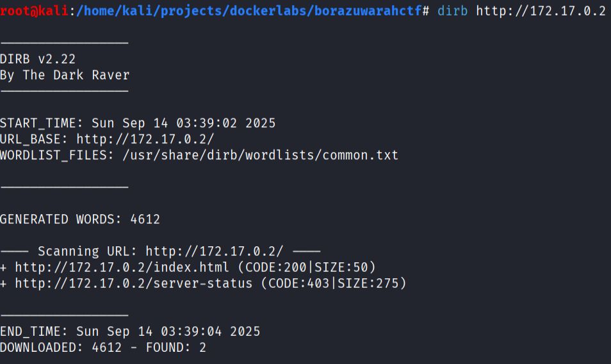Viewport: 611px width, 364px height.
Task: Click the GENERATED WORDS: 4612 line
Action: [x=80, y=219]
